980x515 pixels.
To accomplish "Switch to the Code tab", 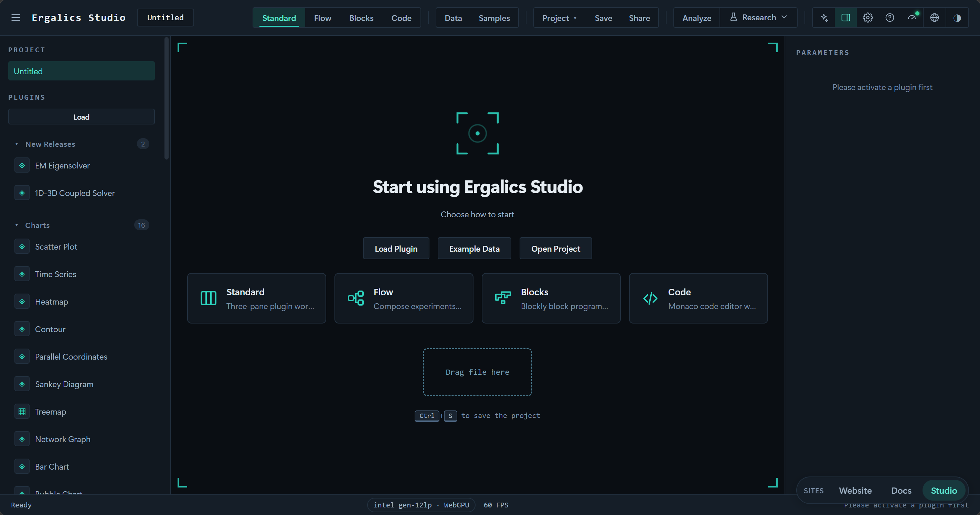I will coord(401,18).
